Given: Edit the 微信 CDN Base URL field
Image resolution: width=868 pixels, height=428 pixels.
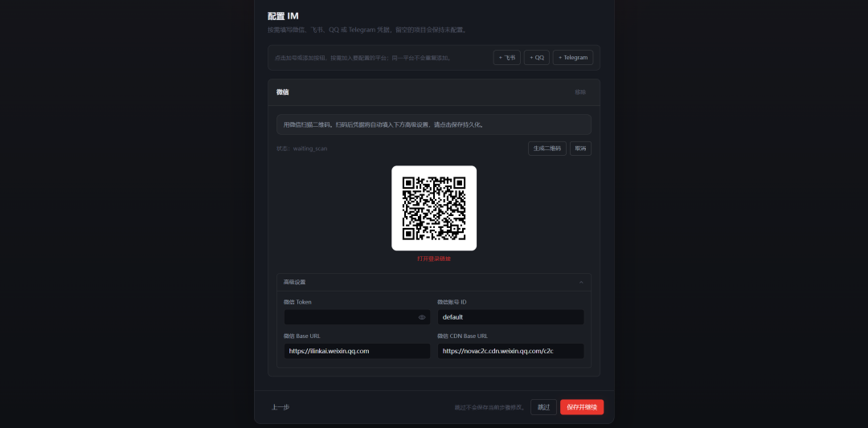Looking at the screenshot, I should (510, 351).
